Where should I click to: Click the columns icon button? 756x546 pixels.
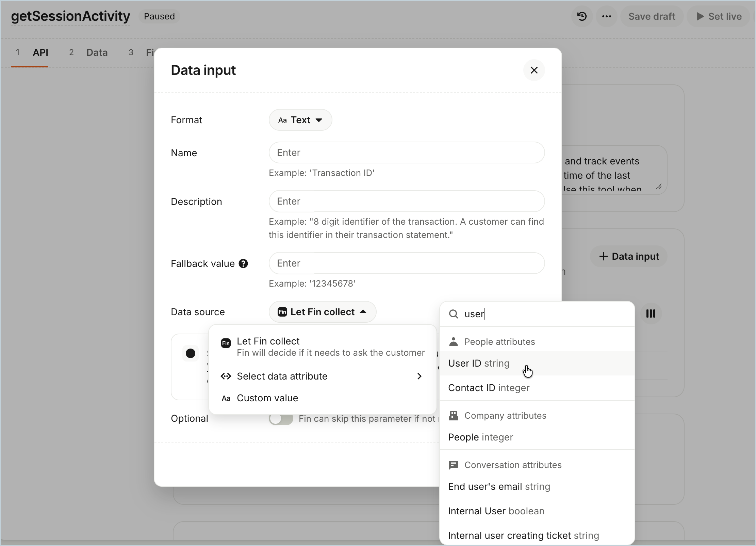651,314
